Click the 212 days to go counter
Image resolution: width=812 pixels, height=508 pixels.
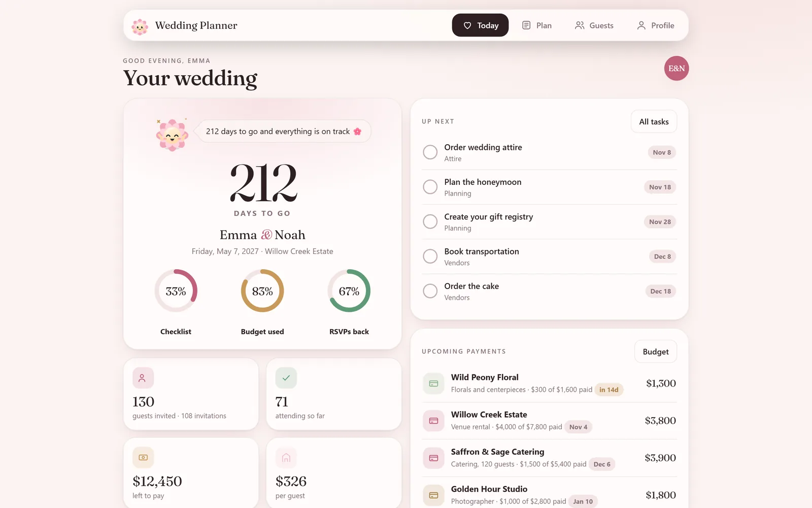coord(262,183)
